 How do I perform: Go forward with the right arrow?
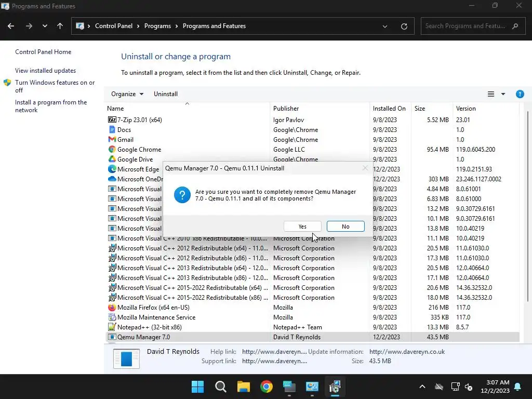(x=29, y=26)
